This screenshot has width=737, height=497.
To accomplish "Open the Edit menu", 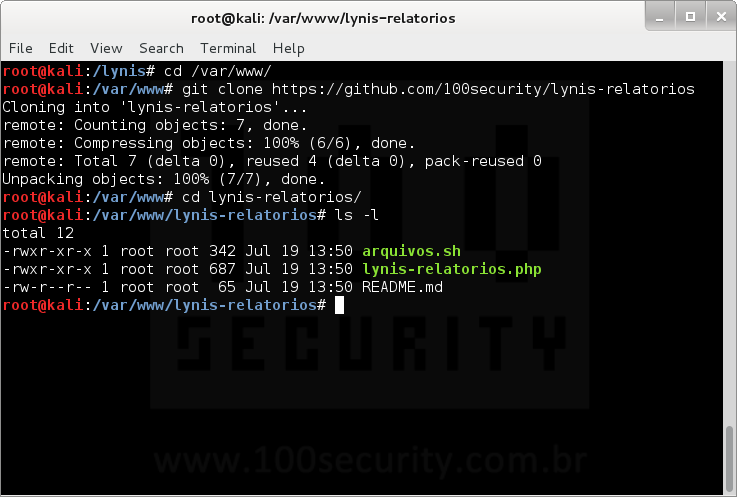I will [61, 48].
